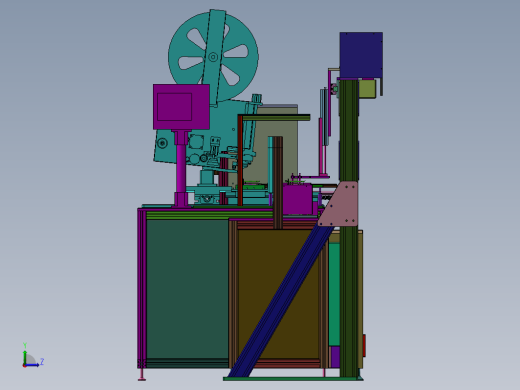Click the green Y axis of the triad
This screenshot has width=520, height=390.
pos(25,357)
